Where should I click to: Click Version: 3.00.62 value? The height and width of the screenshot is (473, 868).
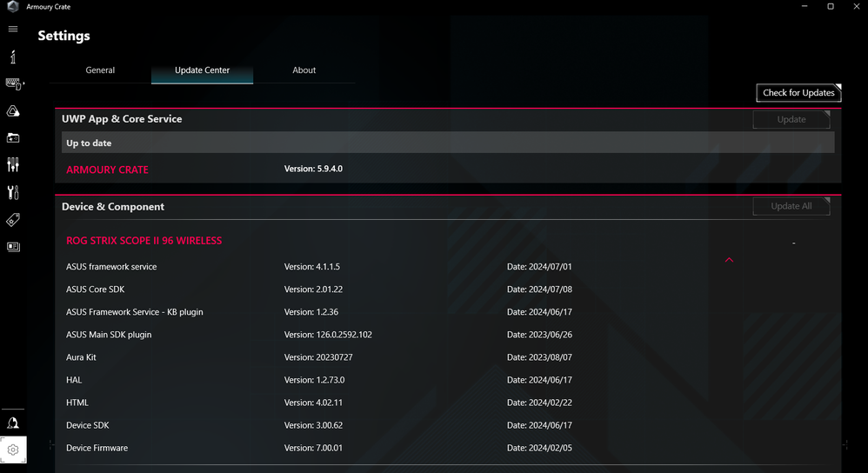pos(313,425)
